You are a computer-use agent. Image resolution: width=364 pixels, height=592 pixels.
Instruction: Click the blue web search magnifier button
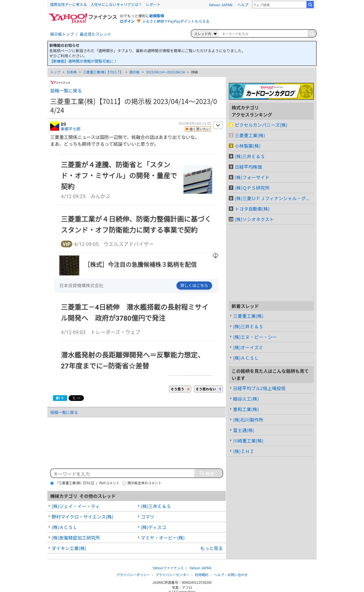click(x=310, y=5)
